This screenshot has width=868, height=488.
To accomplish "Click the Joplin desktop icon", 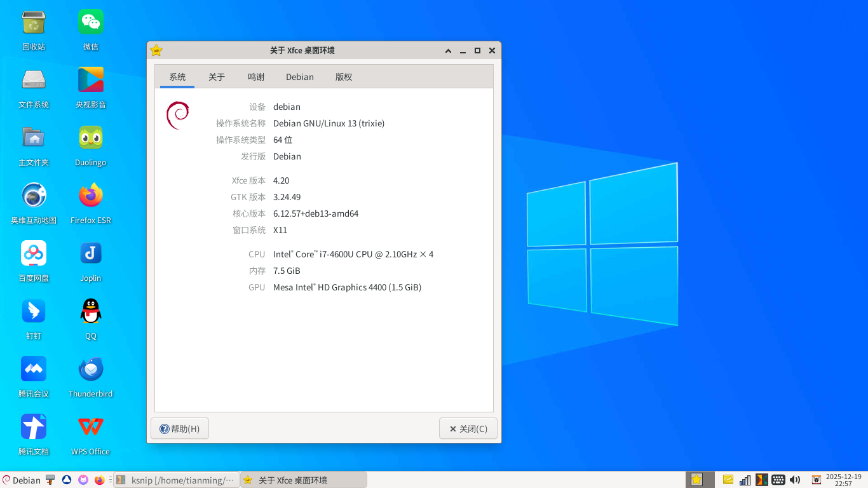I will (x=91, y=254).
